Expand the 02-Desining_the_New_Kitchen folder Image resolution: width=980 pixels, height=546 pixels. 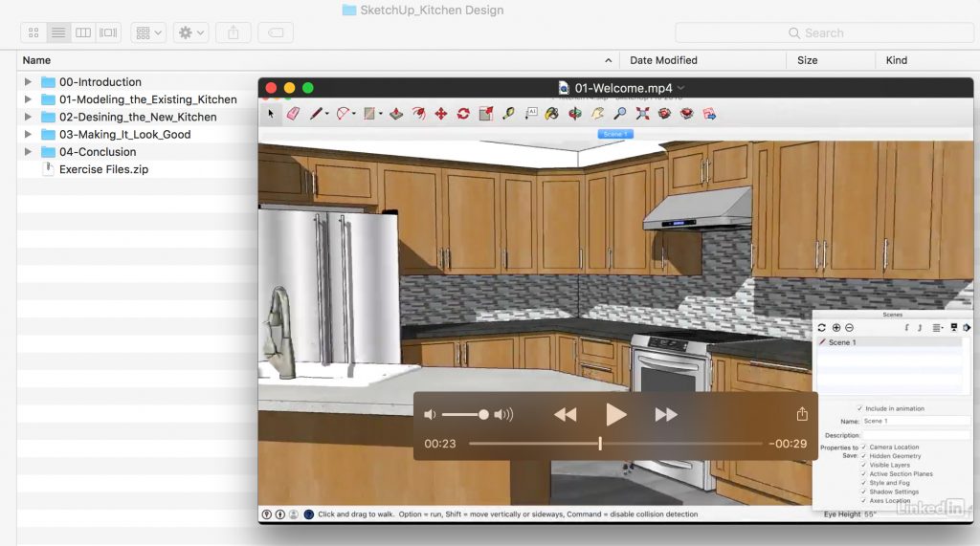click(x=28, y=117)
